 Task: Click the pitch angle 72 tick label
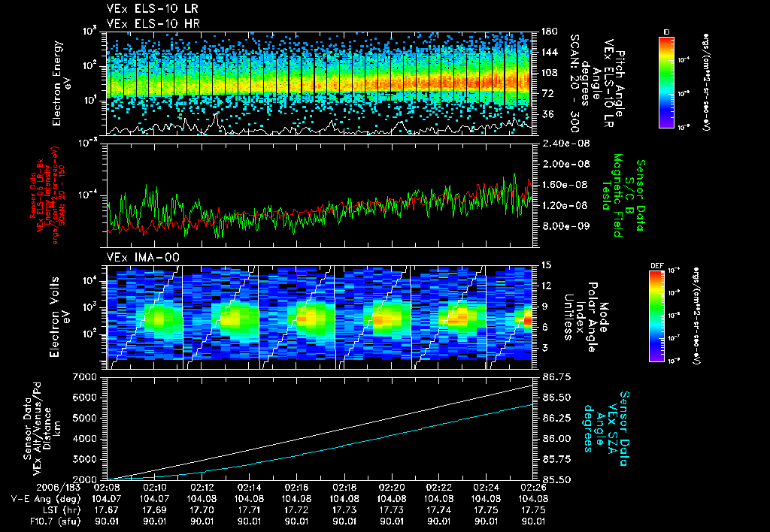547,93
